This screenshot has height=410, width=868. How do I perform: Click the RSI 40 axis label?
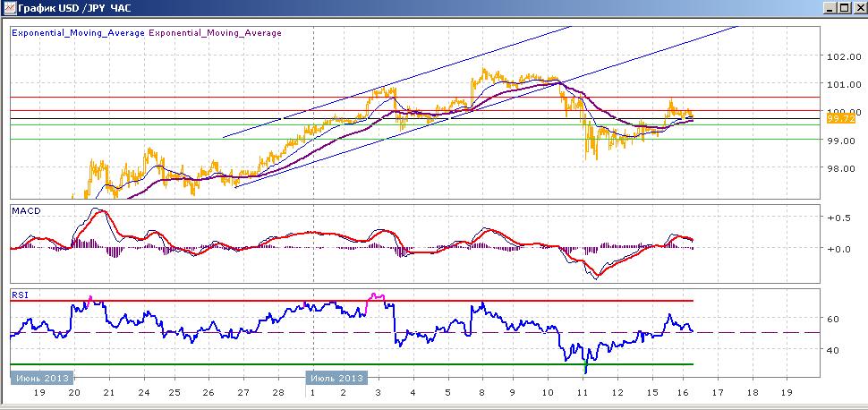(x=832, y=350)
